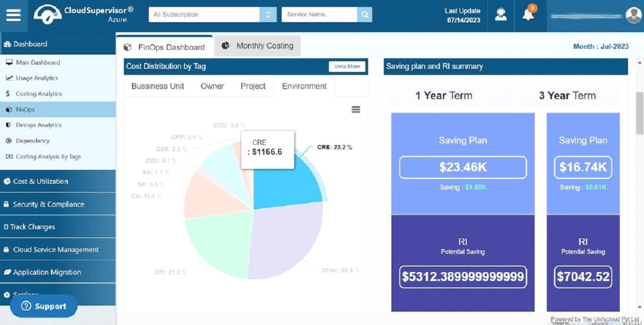Click the right panel vertical scrollbar thumb

pyautogui.click(x=640, y=113)
